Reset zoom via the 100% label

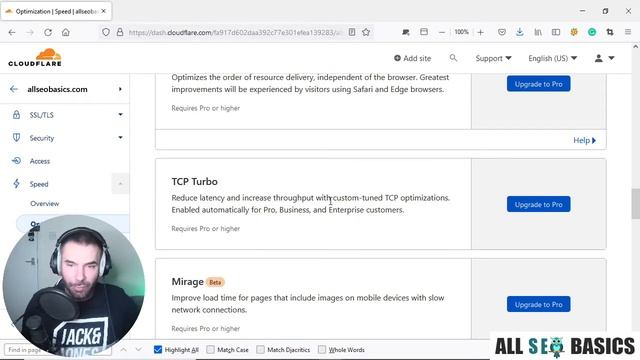[461, 32]
